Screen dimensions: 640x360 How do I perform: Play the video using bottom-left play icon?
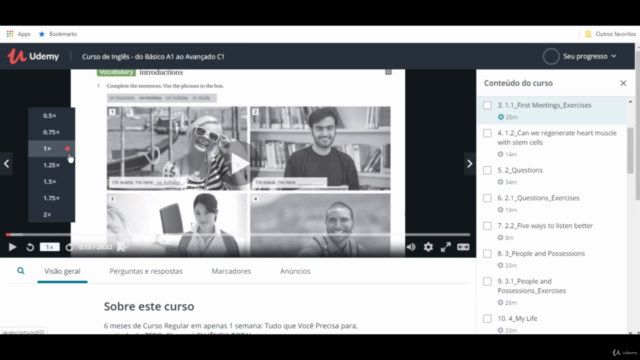coord(12,247)
